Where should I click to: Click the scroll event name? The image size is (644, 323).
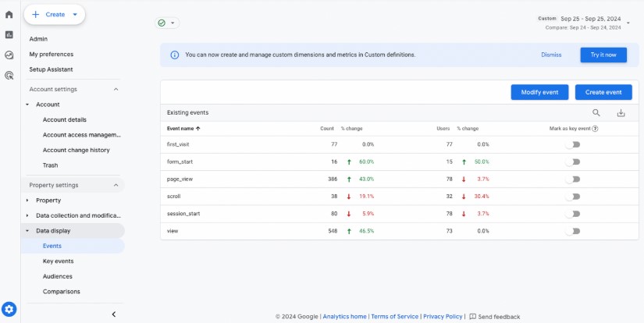click(174, 197)
